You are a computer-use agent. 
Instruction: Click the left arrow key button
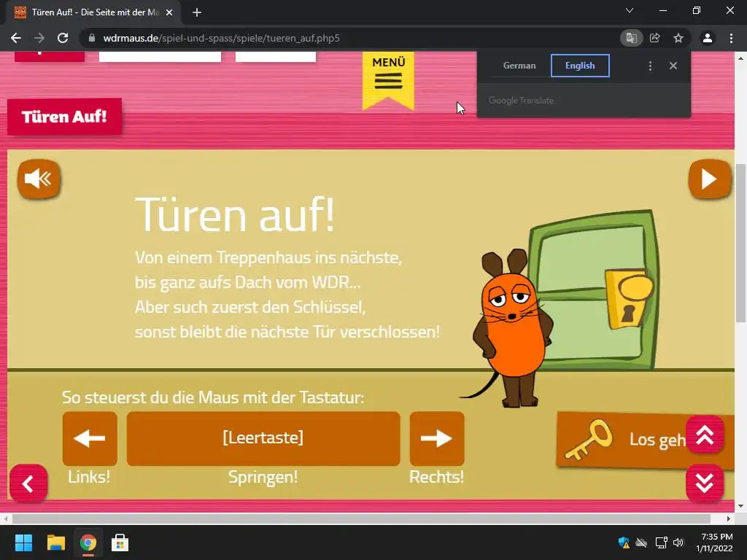pyautogui.click(x=90, y=438)
